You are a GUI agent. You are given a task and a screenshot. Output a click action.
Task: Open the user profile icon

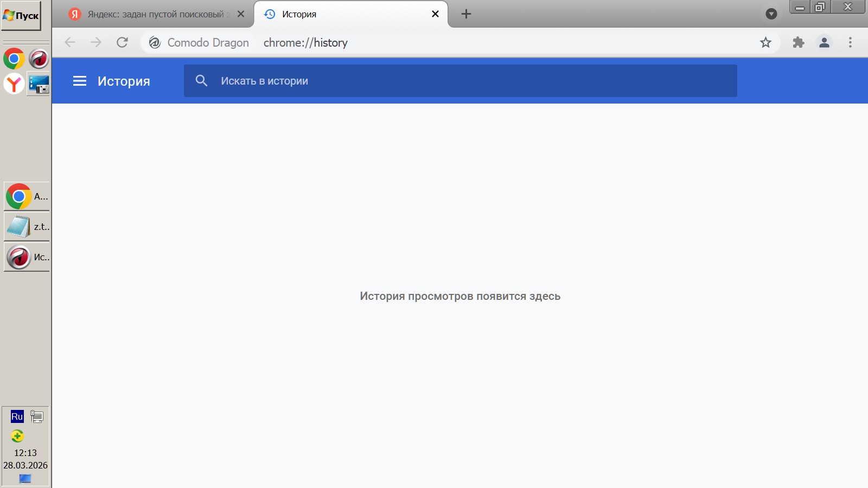(x=824, y=42)
